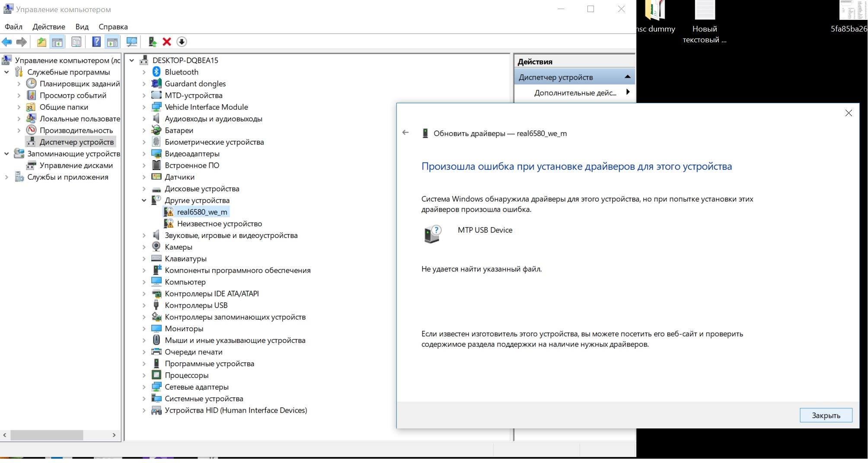Select Просмотр событий in left tree

click(73, 95)
